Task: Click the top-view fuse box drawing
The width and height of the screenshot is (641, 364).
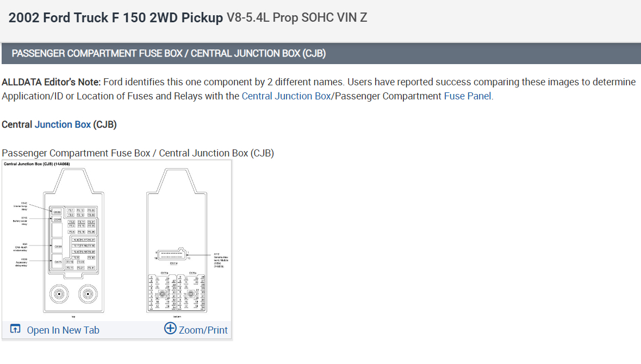Action: tap(71, 241)
